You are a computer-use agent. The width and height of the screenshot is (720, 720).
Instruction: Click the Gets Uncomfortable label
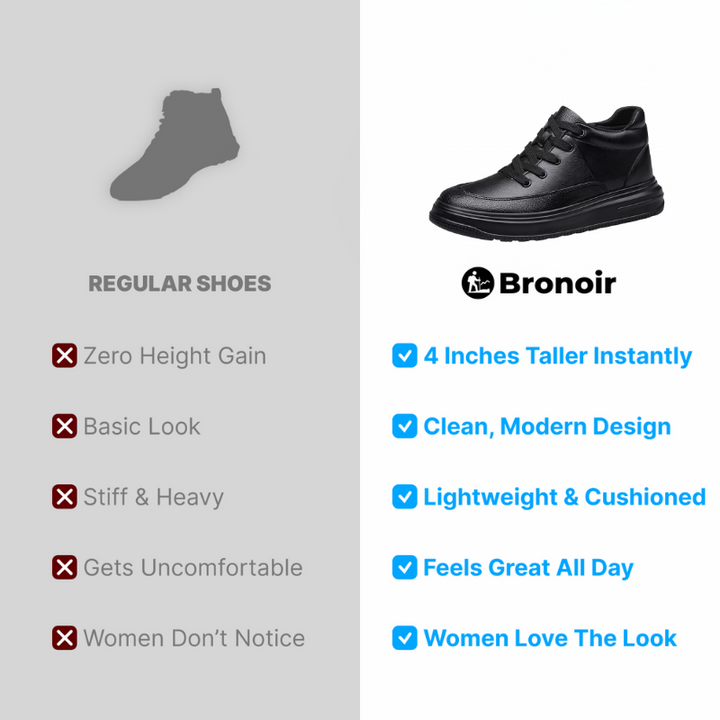pos(193,568)
